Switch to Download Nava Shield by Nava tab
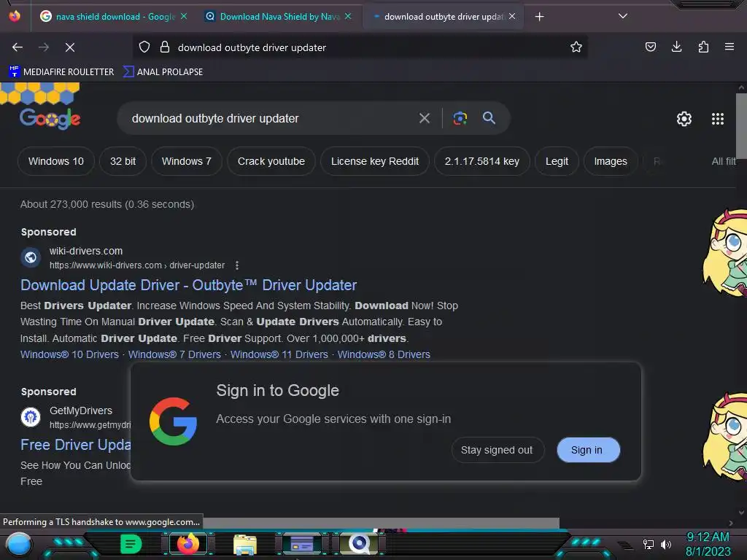 (278, 17)
